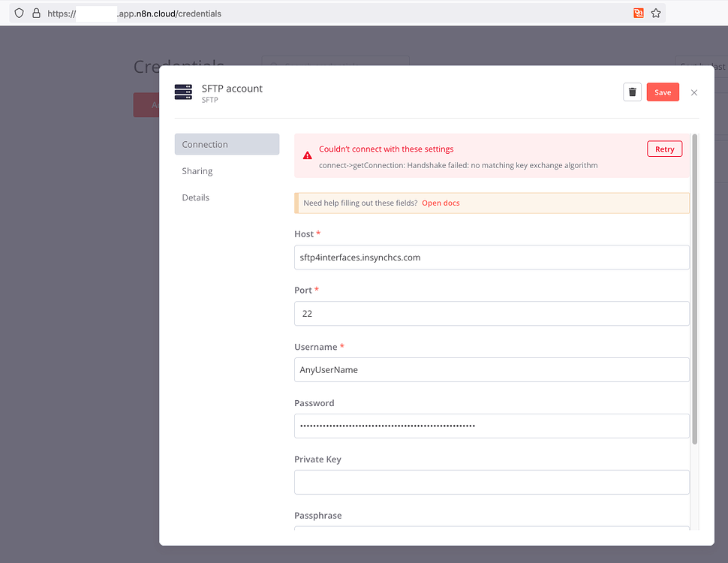The image size is (728, 563).
Task: Open docs for help filling fields
Action: [440, 202]
